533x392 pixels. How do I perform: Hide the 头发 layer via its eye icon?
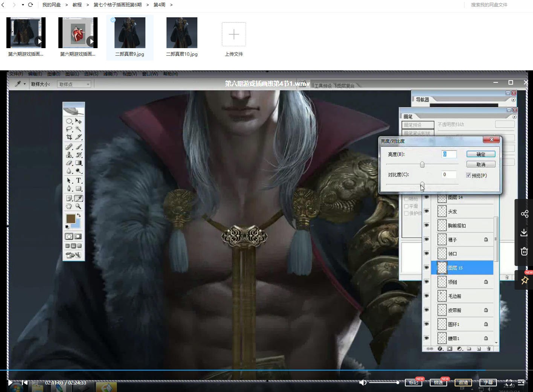[427, 211]
